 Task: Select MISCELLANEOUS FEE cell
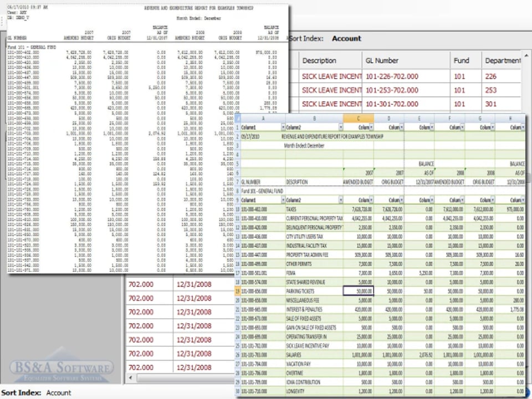315,300
